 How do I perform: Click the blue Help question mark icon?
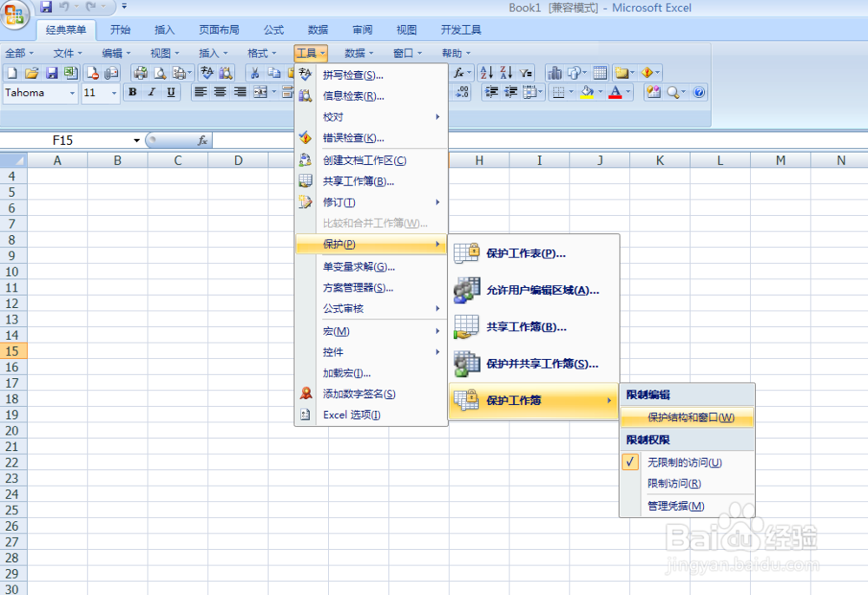[x=699, y=92]
